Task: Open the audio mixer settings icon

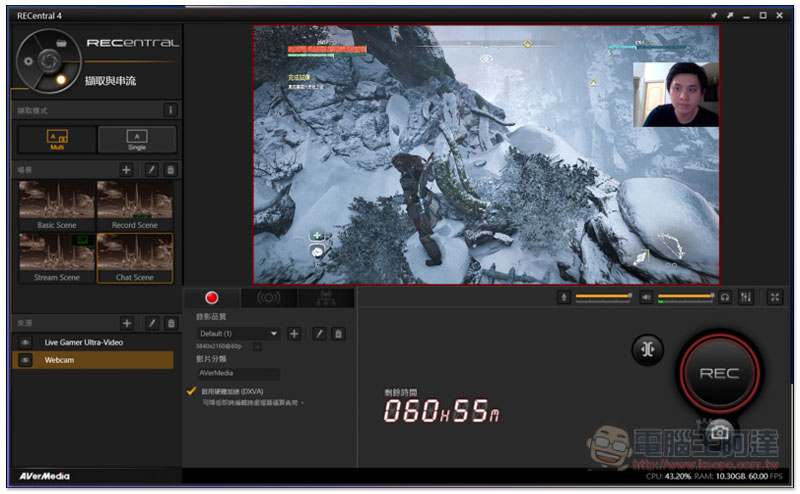Action: [x=746, y=297]
